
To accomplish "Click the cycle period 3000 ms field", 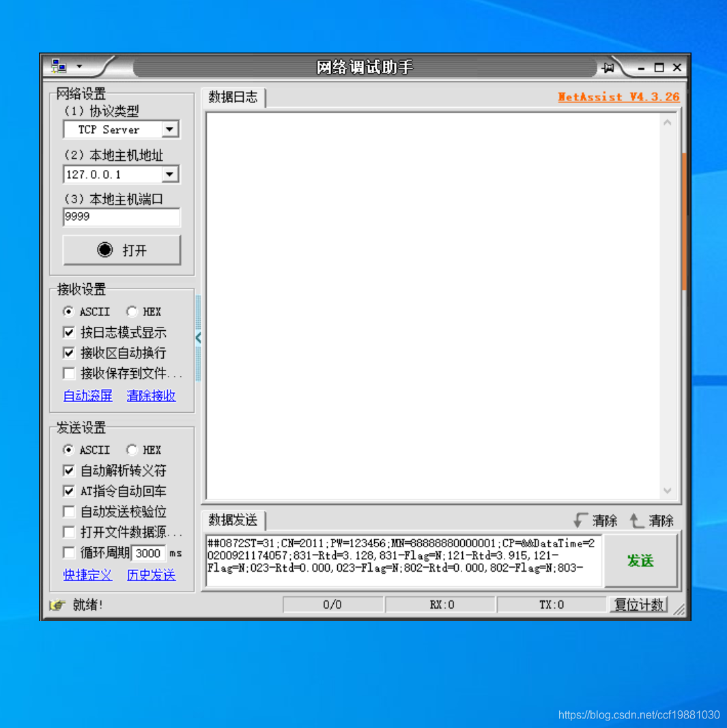I will [148, 553].
